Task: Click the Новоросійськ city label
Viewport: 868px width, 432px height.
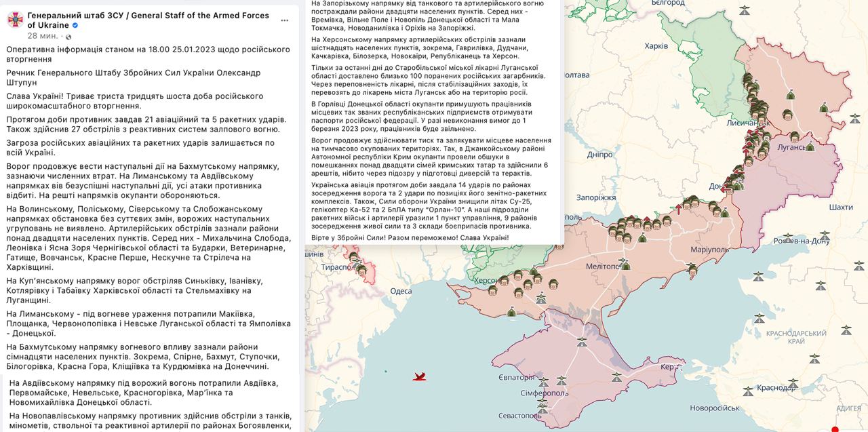Action: tap(715, 408)
